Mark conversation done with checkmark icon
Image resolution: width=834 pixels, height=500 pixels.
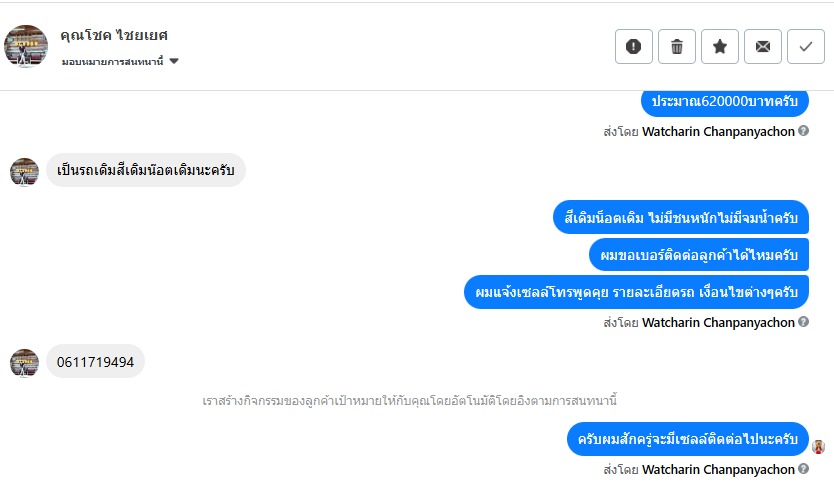805,46
